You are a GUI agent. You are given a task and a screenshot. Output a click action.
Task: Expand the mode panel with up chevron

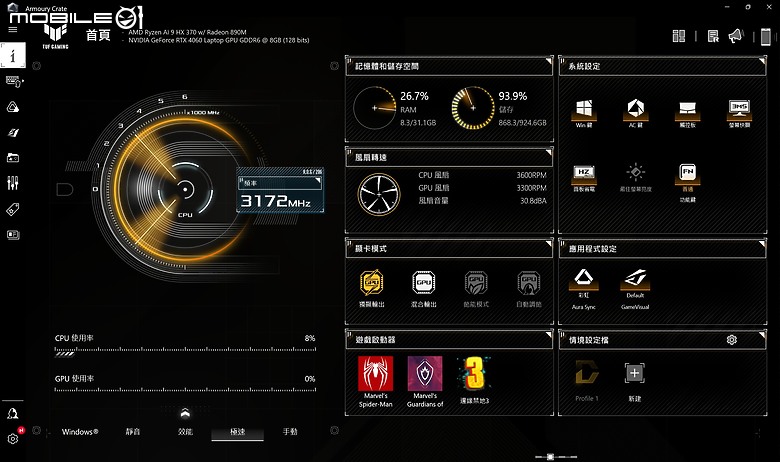pos(185,412)
